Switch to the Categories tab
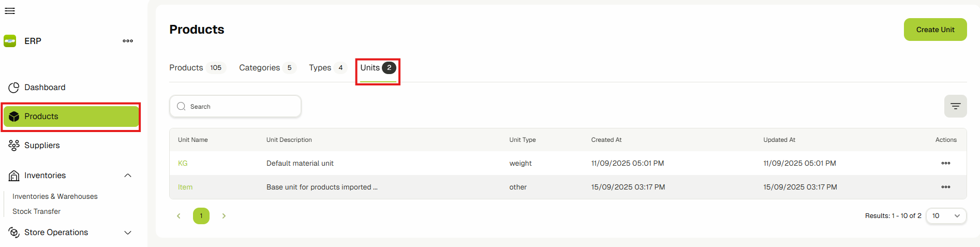The width and height of the screenshot is (980, 247). tap(259, 68)
